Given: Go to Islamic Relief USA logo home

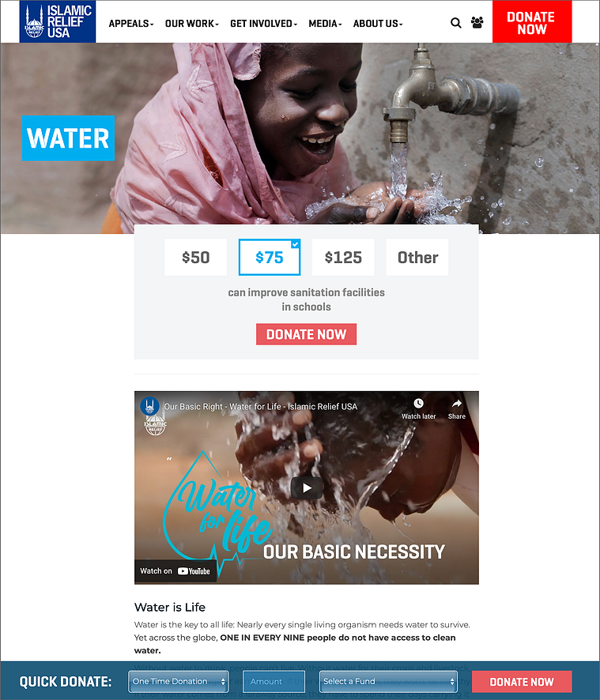Looking at the screenshot, I should [x=58, y=21].
